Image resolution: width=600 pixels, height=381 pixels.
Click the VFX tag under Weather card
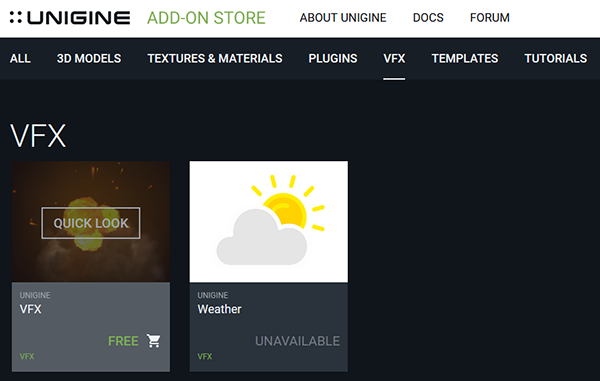(205, 357)
